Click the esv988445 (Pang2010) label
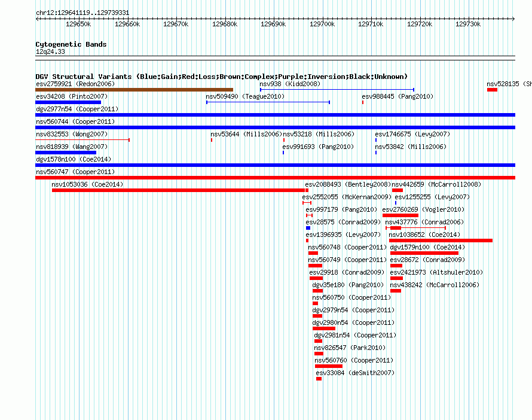Screen dimensions: 532x420 pyautogui.click(x=398, y=96)
